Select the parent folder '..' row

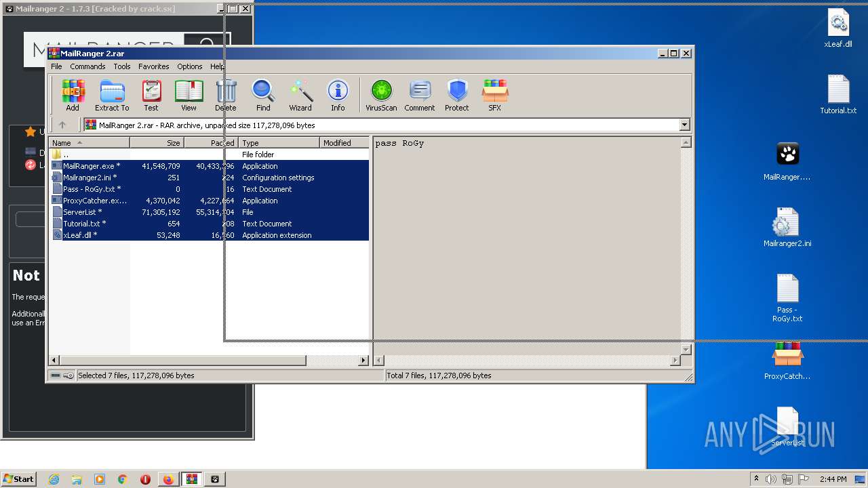tap(210, 155)
